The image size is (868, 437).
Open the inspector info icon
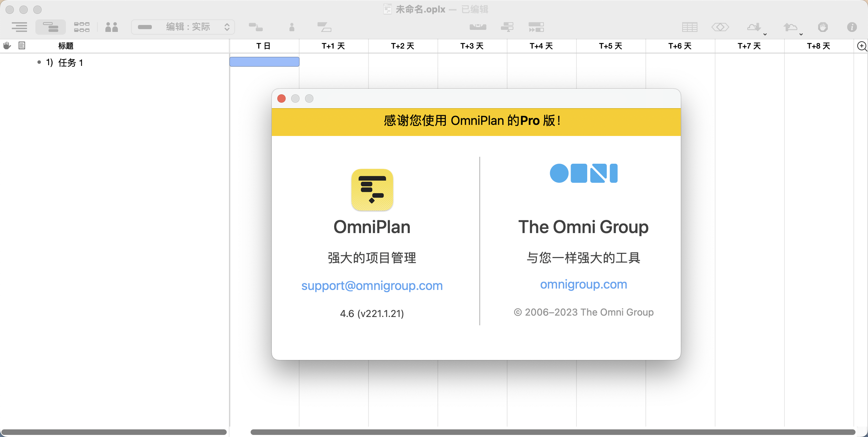(852, 27)
